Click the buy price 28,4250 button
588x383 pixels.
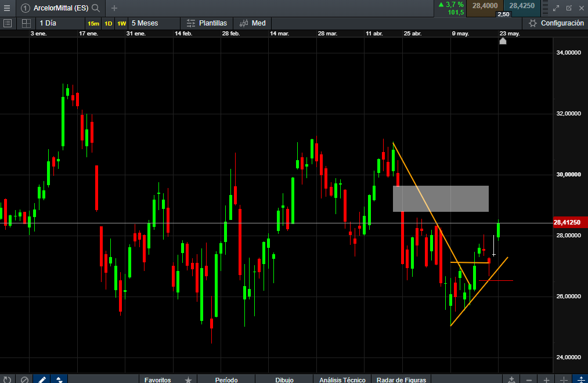pyautogui.click(x=522, y=6)
